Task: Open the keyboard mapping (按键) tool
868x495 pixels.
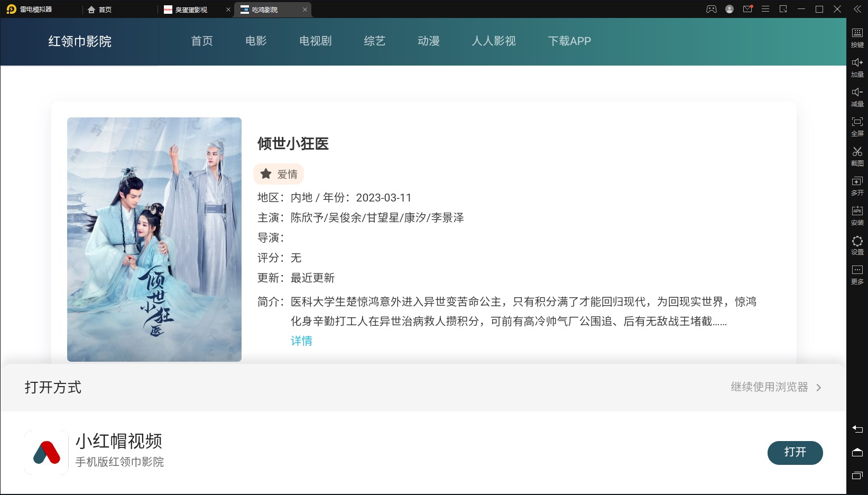Action: 857,37
